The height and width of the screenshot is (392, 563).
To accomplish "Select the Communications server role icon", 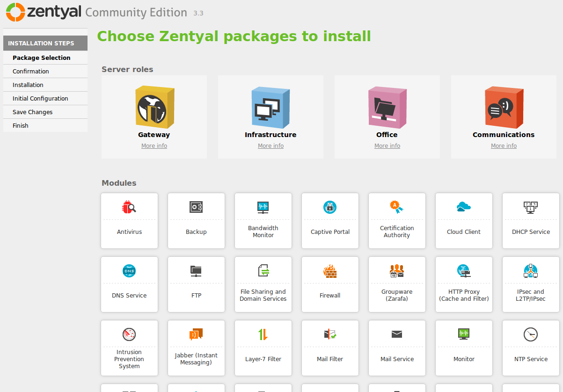I will pos(504,107).
